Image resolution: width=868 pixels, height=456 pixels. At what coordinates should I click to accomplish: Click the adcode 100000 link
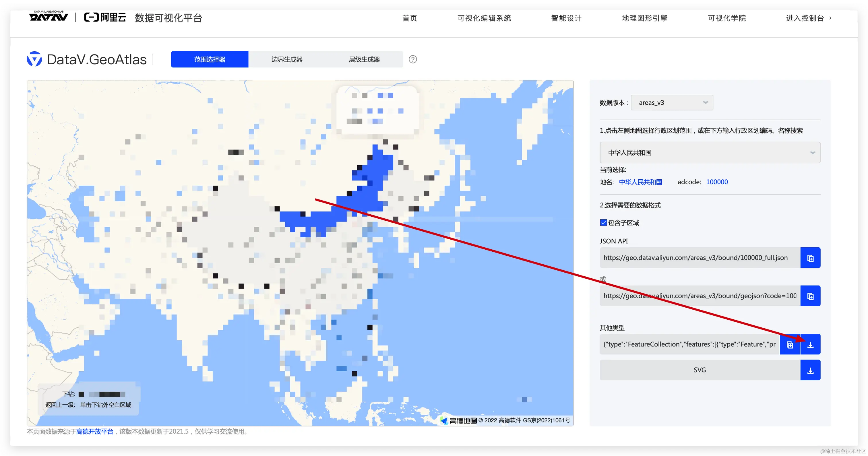click(717, 182)
